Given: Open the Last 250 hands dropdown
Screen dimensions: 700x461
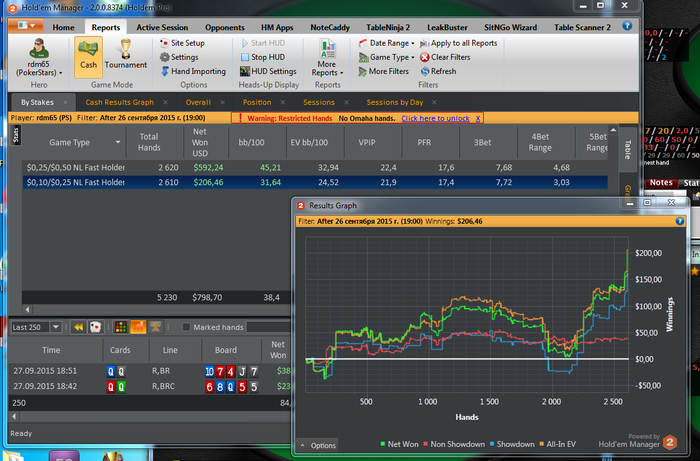Looking at the screenshot, I should (56, 327).
